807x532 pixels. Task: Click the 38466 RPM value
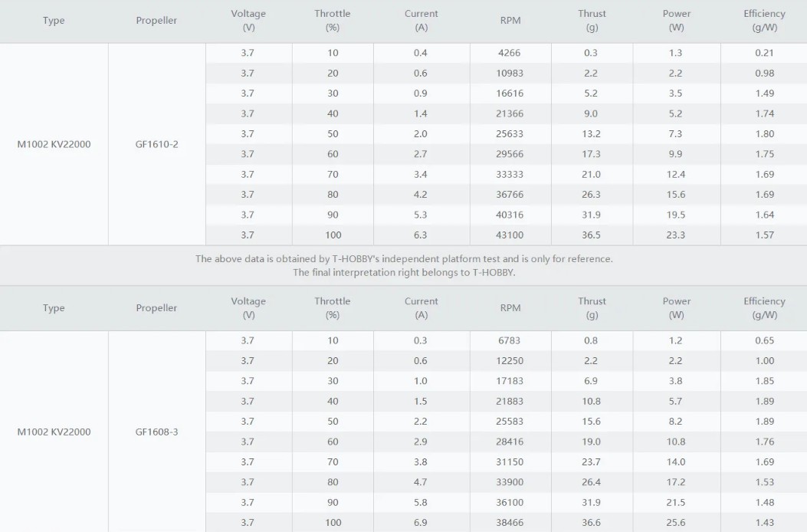[x=510, y=522]
